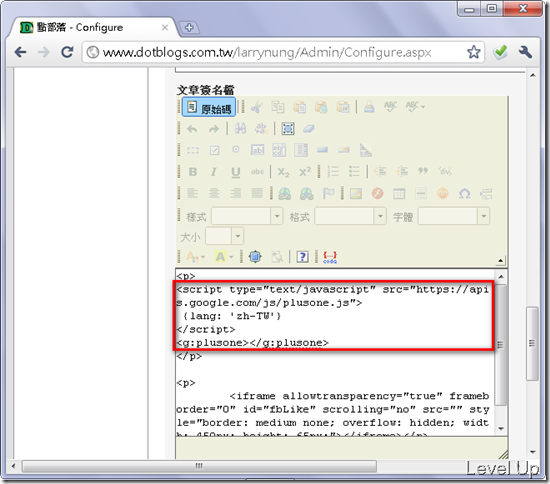Viewport: 550px width, 484px height.
Task: Toggle bulleted list
Action: 354,172
